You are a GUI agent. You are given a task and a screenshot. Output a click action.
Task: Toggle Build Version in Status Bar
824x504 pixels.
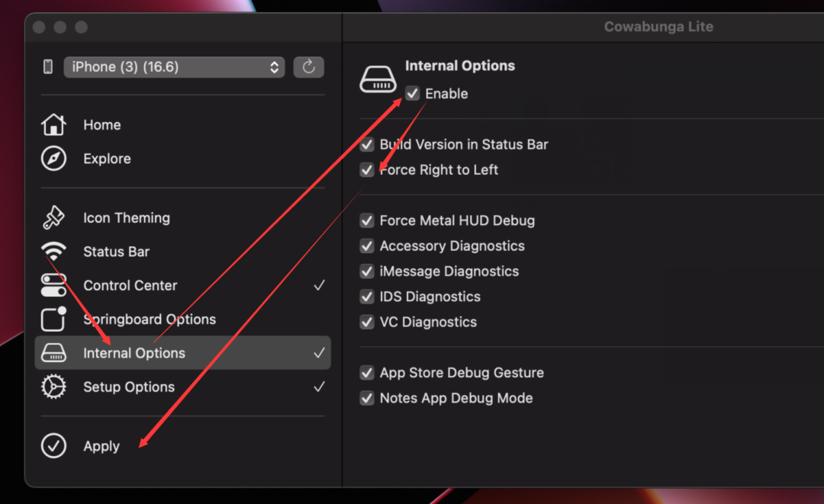tap(367, 145)
